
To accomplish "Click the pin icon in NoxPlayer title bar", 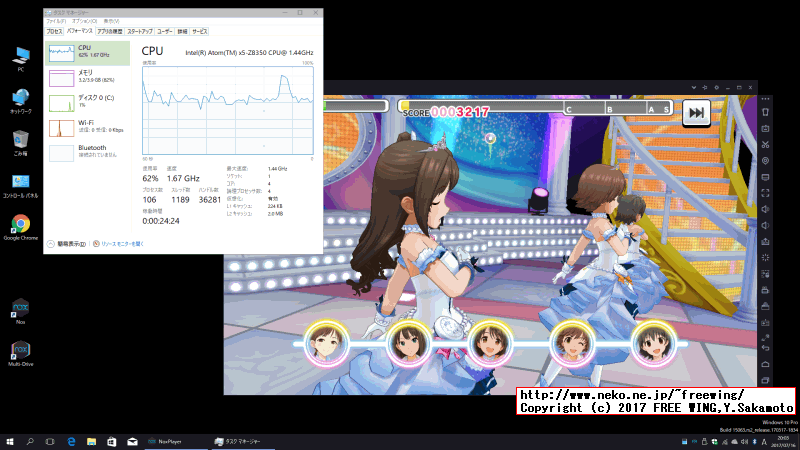I will click(705, 88).
